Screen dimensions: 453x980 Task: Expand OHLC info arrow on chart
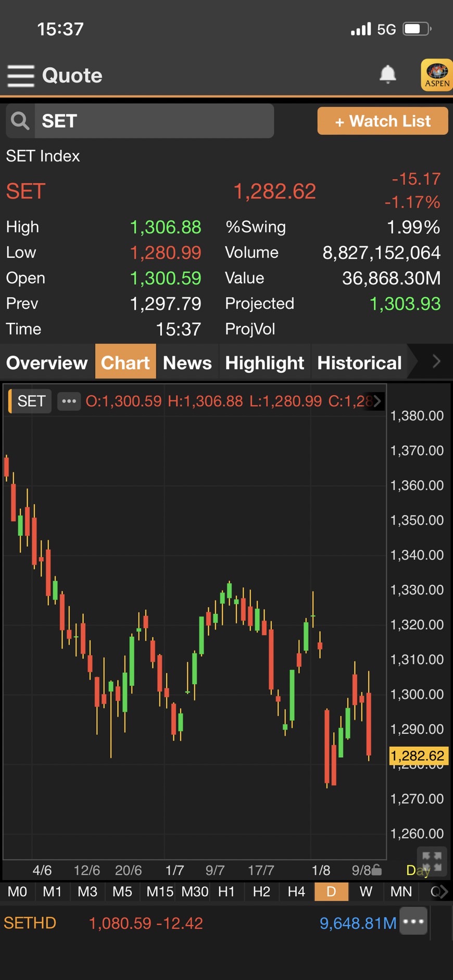pos(377,401)
